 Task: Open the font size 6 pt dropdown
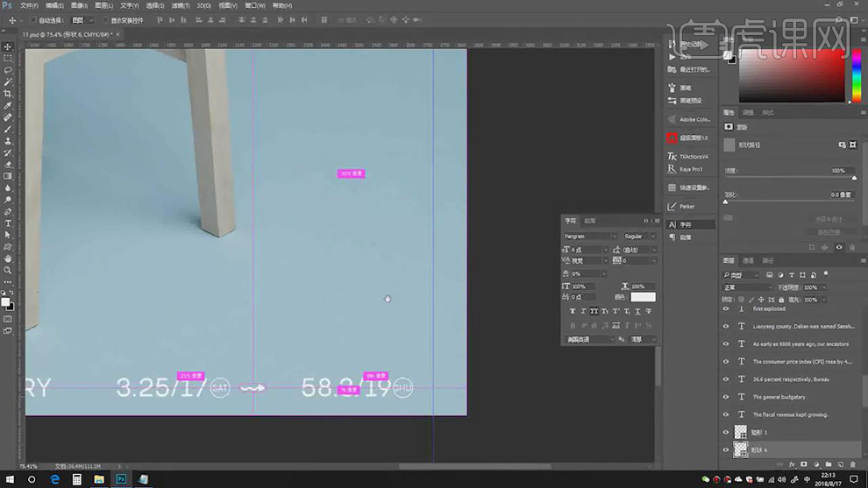(x=605, y=250)
